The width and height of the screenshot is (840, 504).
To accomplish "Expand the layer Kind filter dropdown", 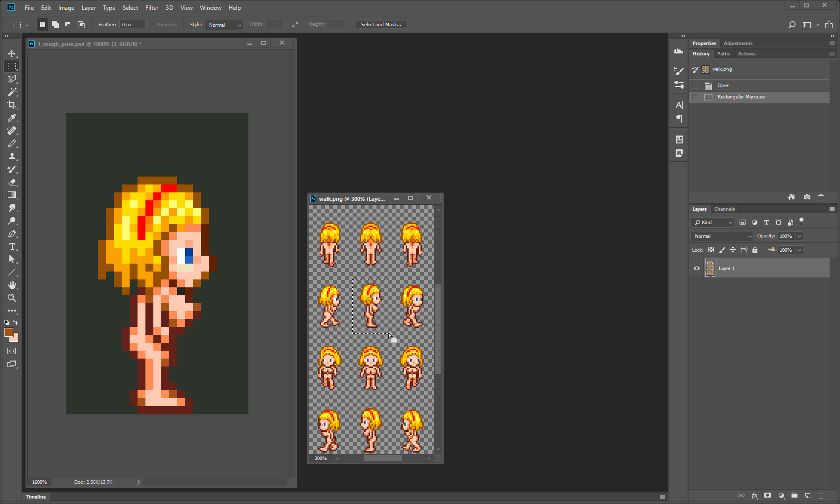I will 713,223.
